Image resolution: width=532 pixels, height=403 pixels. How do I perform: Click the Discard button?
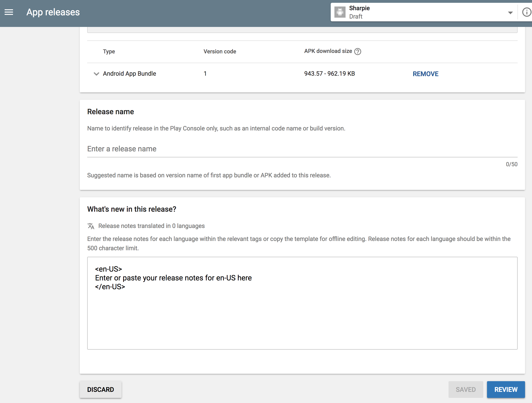pos(100,389)
